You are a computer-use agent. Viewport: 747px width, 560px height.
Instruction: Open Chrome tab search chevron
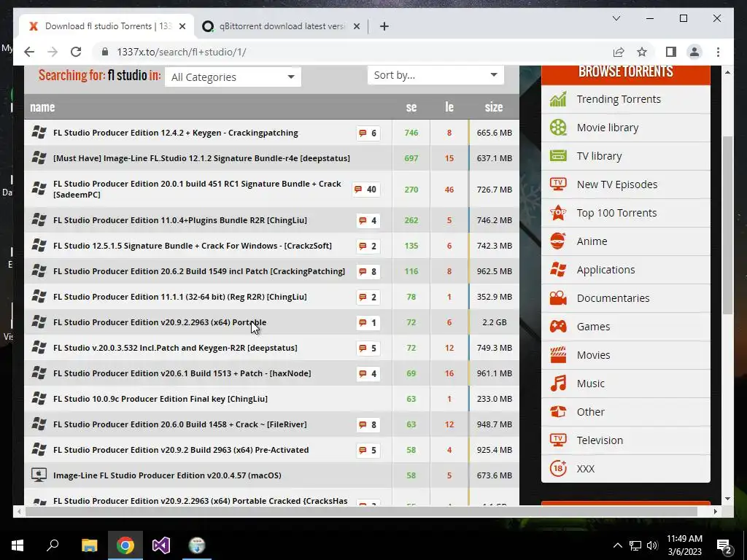click(x=616, y=18)
